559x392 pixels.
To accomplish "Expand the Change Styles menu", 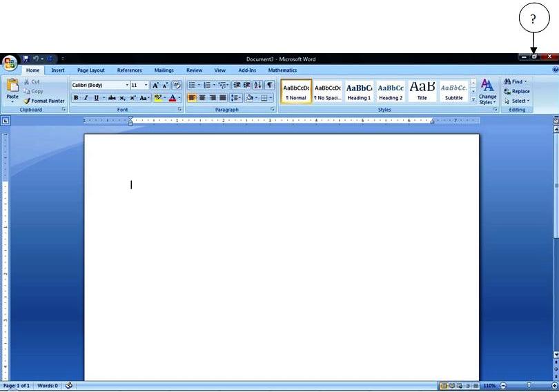I will [487, 92].
